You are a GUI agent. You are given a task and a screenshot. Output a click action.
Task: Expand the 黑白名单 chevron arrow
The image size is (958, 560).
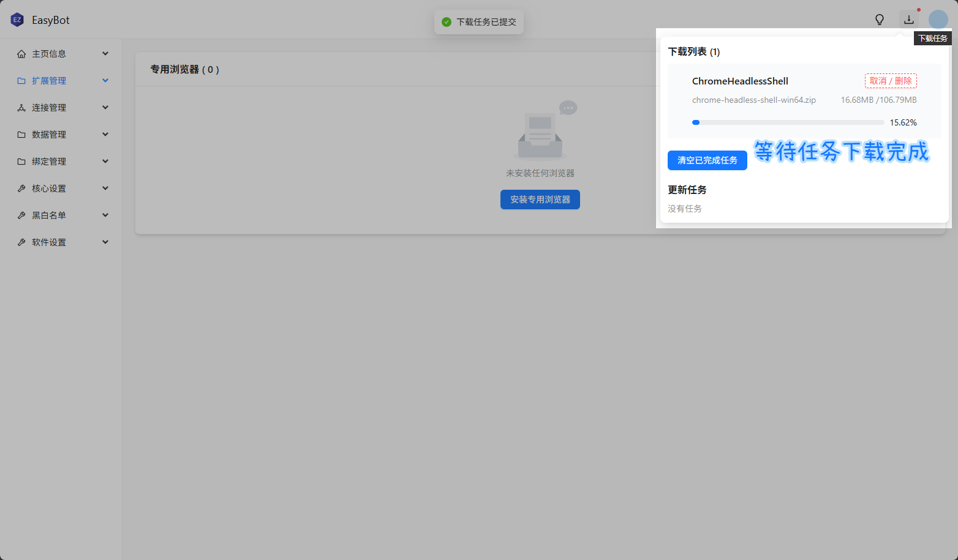pyautogui.click(x=105, y=215)
